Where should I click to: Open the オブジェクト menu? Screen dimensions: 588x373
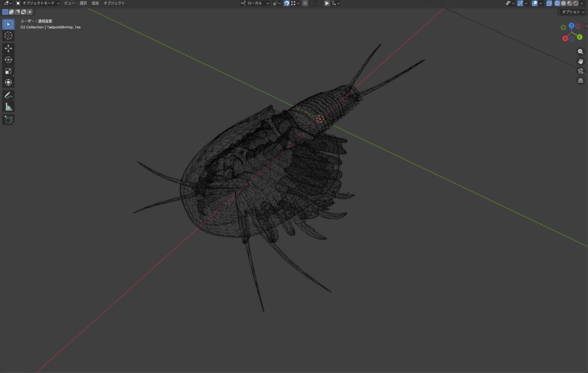114,3
